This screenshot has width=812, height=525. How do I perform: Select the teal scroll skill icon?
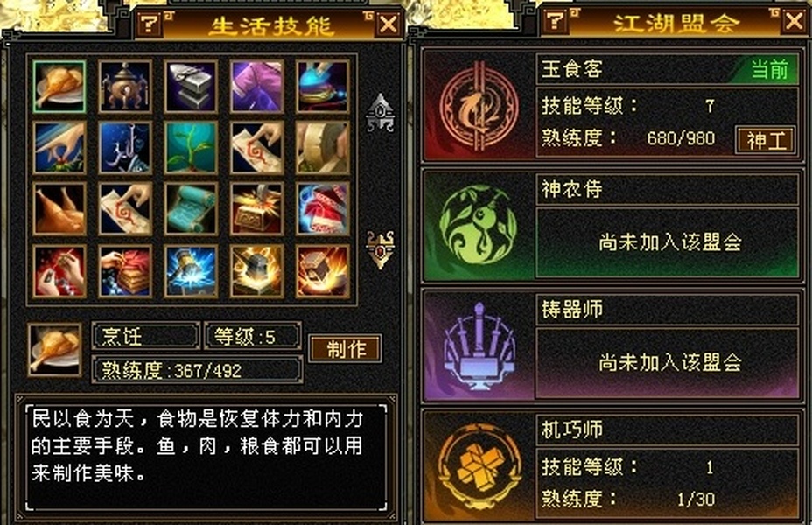[191, 208]
